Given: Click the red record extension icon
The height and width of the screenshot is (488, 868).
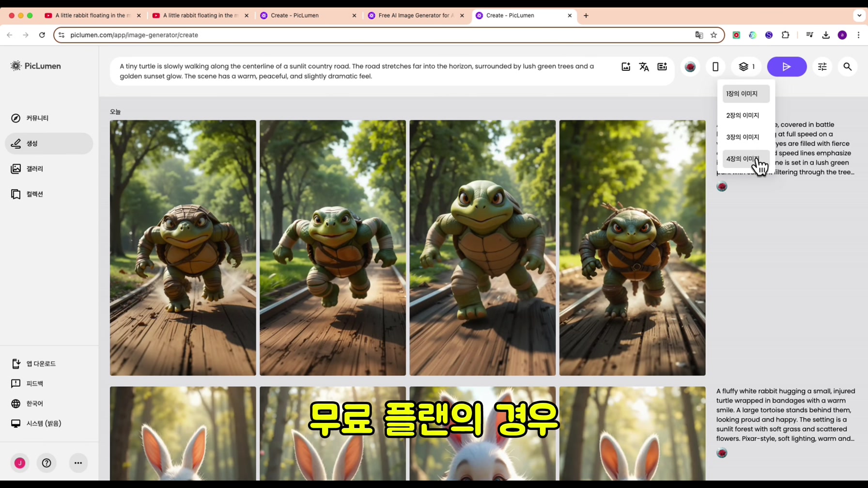Looking at the screenshot, I should pos(736,35).
